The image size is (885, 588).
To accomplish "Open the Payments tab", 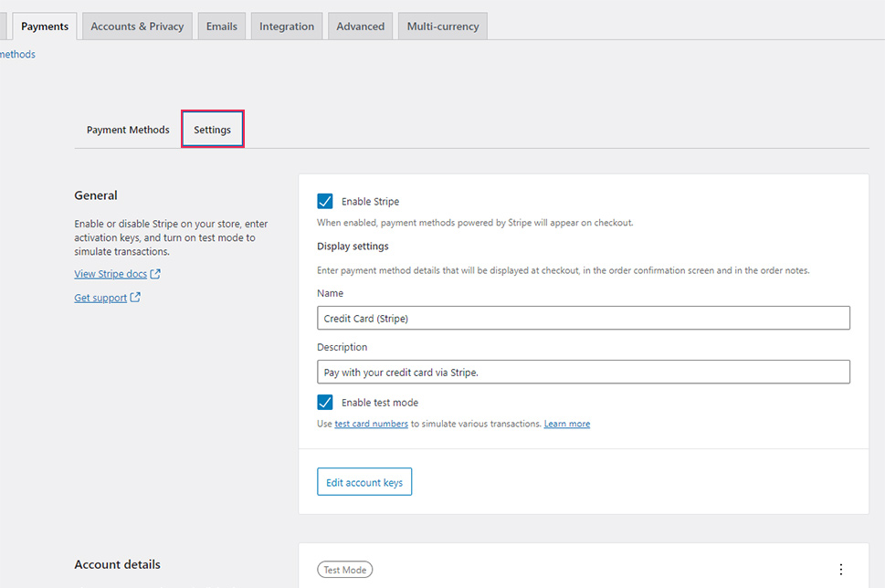I will (x=45, y=26).
